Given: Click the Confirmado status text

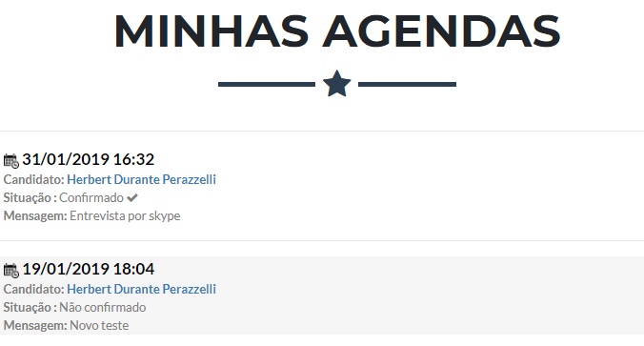Looking at the screenshot, I should [91, 197].
